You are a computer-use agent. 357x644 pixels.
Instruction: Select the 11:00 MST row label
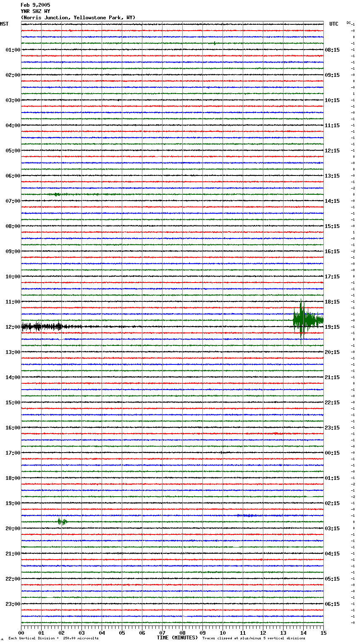13,302
